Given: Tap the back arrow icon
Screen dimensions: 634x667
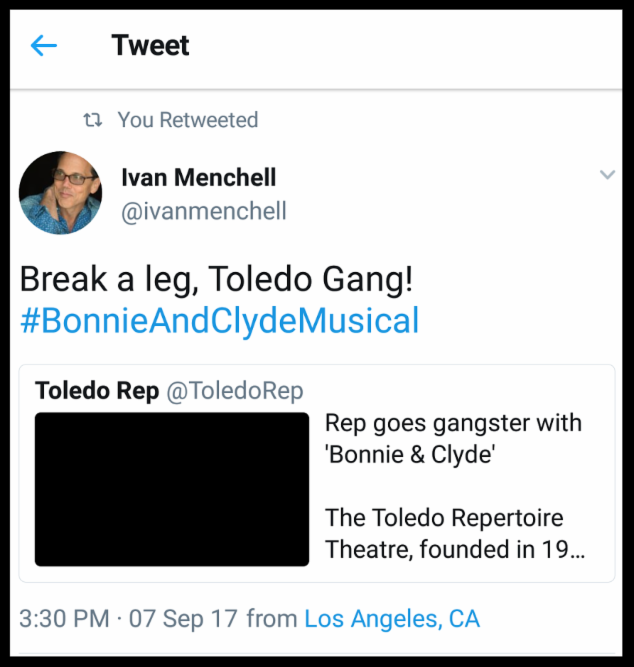Looking at the screenshot, I should pos(44,45).
